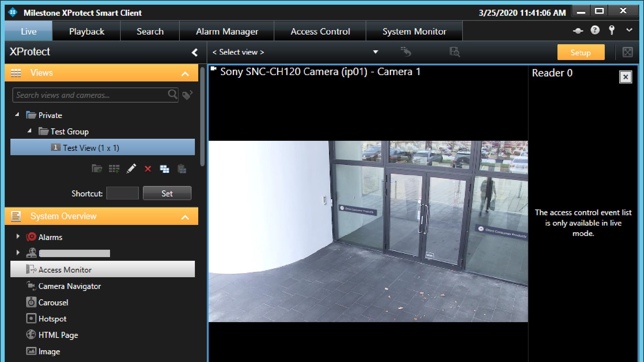Click the tag filter icon beside search
Viewport: 644px width, 362px height.
point(187,95)
